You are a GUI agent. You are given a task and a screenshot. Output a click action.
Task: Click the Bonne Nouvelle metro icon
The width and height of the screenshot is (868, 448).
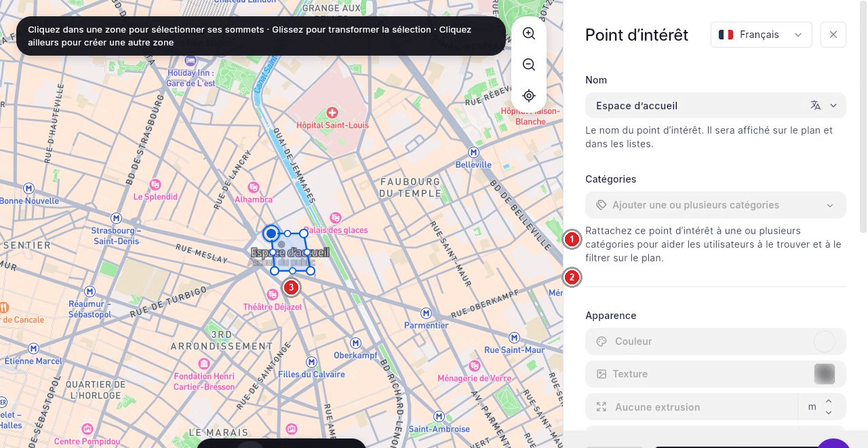click(x=29, y=188)
